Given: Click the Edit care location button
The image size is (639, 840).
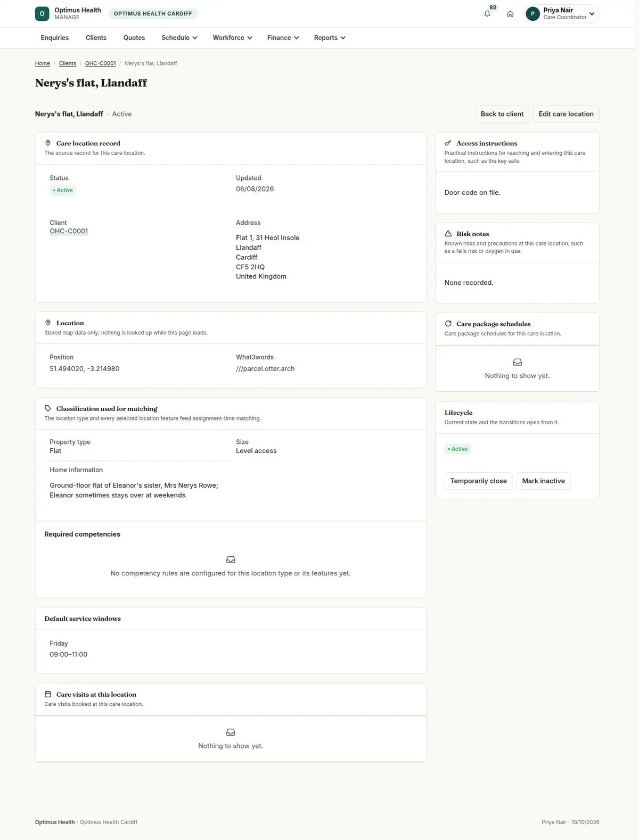Looking at the screenshot, I should click(566, 114).
